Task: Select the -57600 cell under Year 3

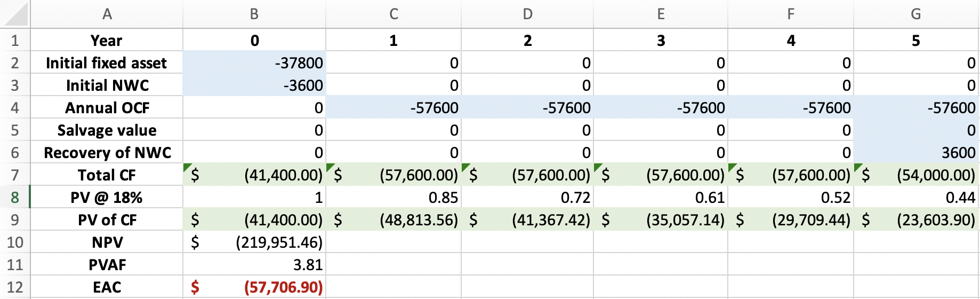Action: (x=661, y=107)
